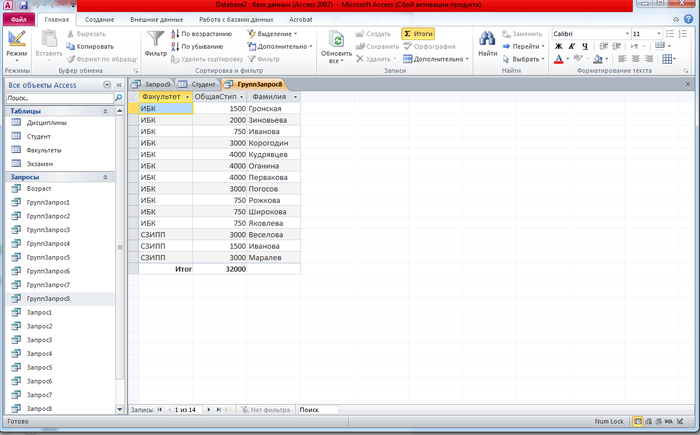Collapse the Таблицы group in navigation pane

[x=106, y=111]
